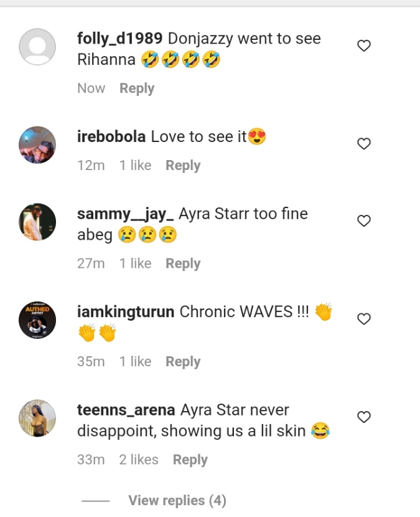Open irebobola's profile picture
This screenshot has height=517, width=420.
[37, 145]
